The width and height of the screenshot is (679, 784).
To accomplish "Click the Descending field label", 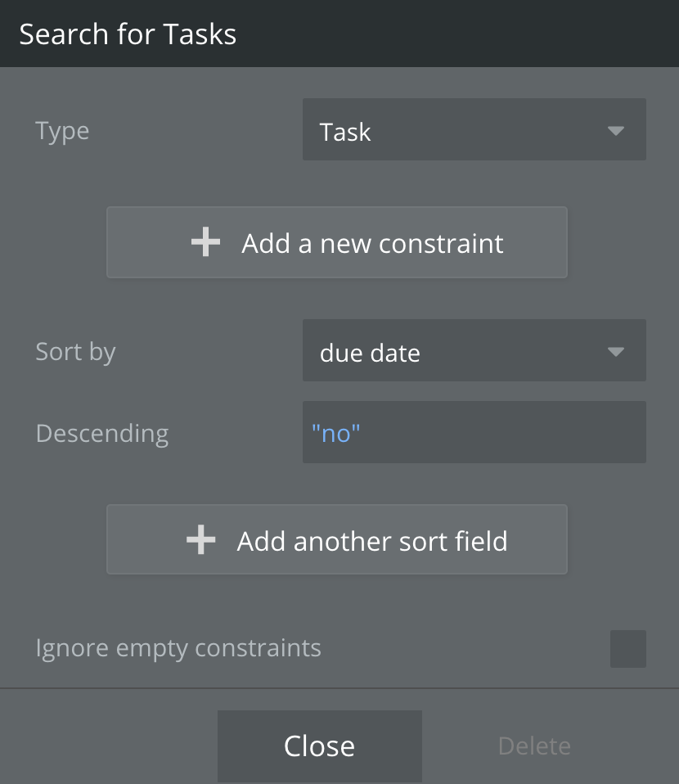I will (x=102, y=433).
